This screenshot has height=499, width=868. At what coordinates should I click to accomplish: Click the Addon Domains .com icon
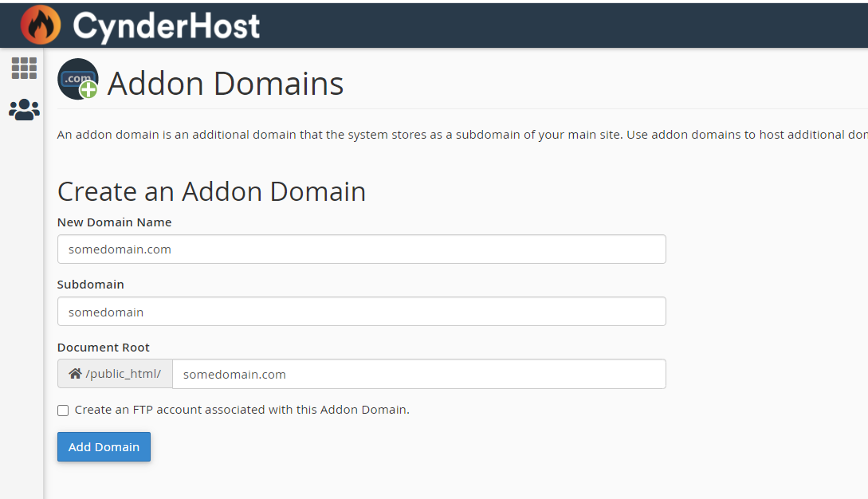point(78,79)
